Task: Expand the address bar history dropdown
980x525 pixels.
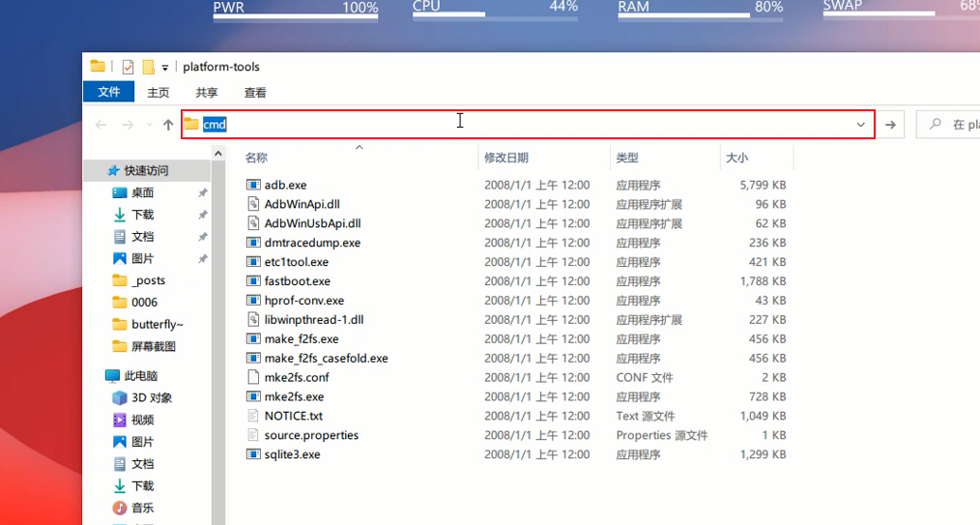Action: pyautogui.click(x=860, y=125)
